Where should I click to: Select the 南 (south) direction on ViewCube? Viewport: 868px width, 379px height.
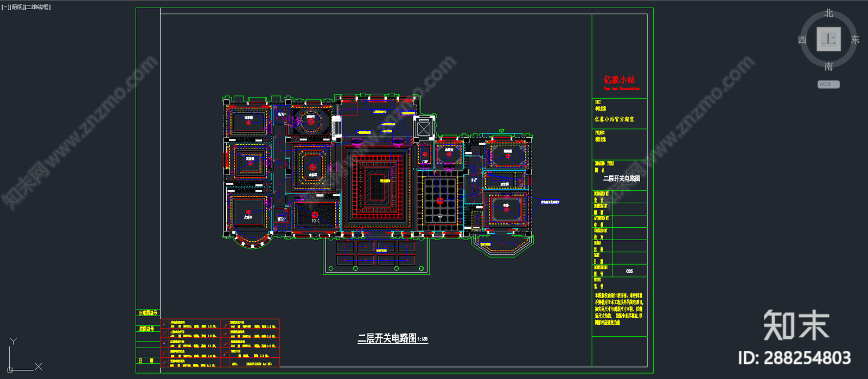click(828, 66)
